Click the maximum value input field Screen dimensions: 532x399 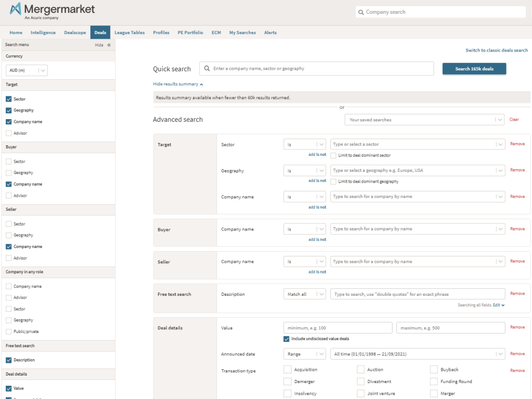pyautogui.click(x=451, y=328)
